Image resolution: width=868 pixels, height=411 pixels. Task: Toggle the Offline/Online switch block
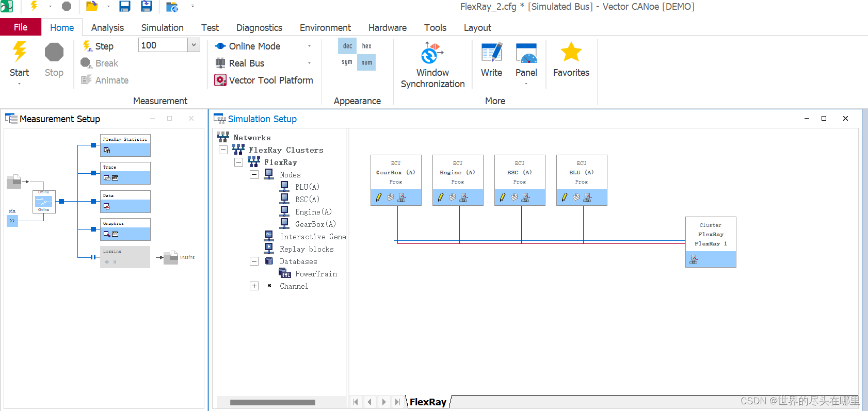pyautogui.click(x=43, y=202)
